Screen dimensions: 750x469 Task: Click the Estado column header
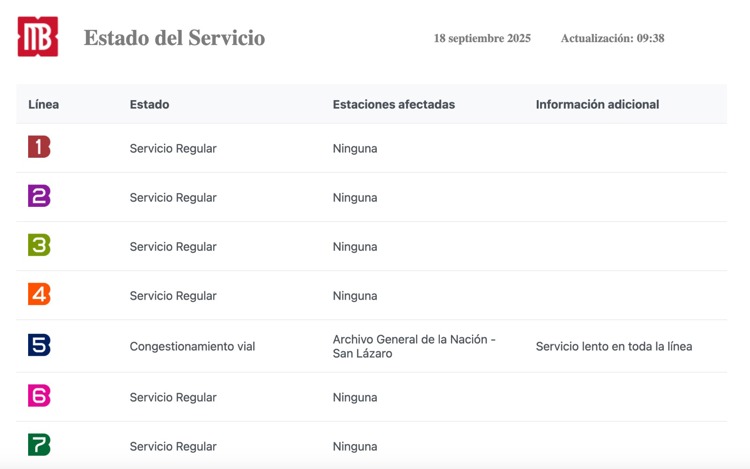click(149, 104)
